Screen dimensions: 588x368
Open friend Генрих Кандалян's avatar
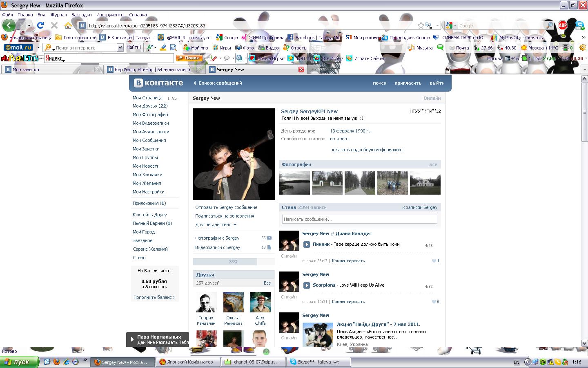click(206, 303)
